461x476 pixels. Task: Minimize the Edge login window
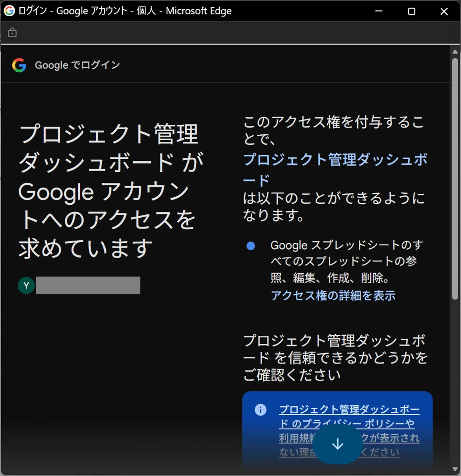[x=379, y=11]
